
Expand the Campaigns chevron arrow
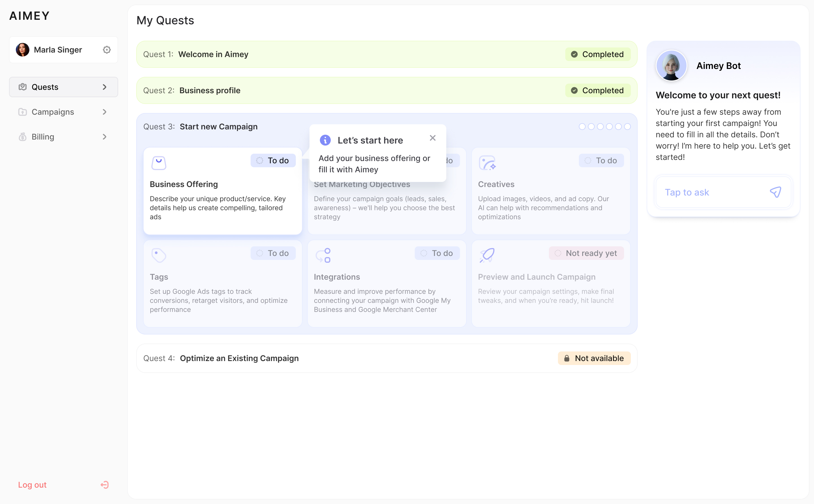coord(105,112)
